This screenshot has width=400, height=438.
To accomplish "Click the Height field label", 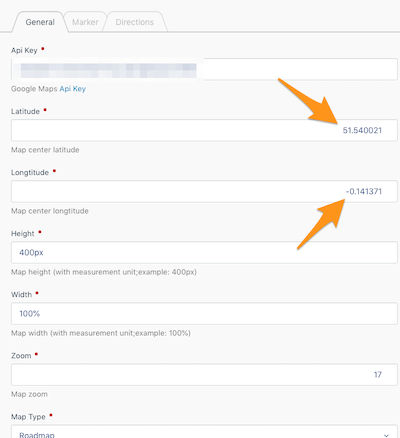I will (x=23, y=233).
